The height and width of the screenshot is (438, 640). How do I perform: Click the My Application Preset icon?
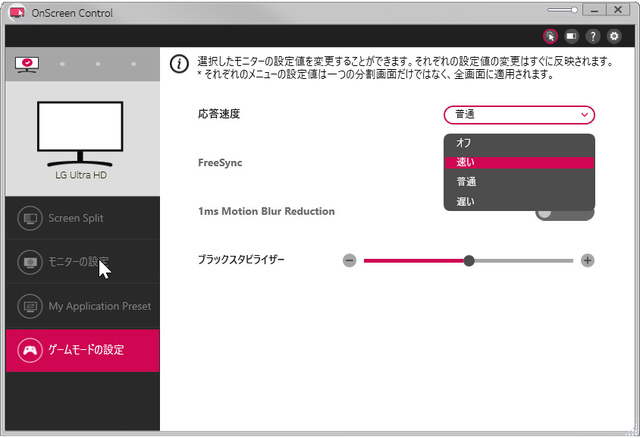[x=30, y=306]
